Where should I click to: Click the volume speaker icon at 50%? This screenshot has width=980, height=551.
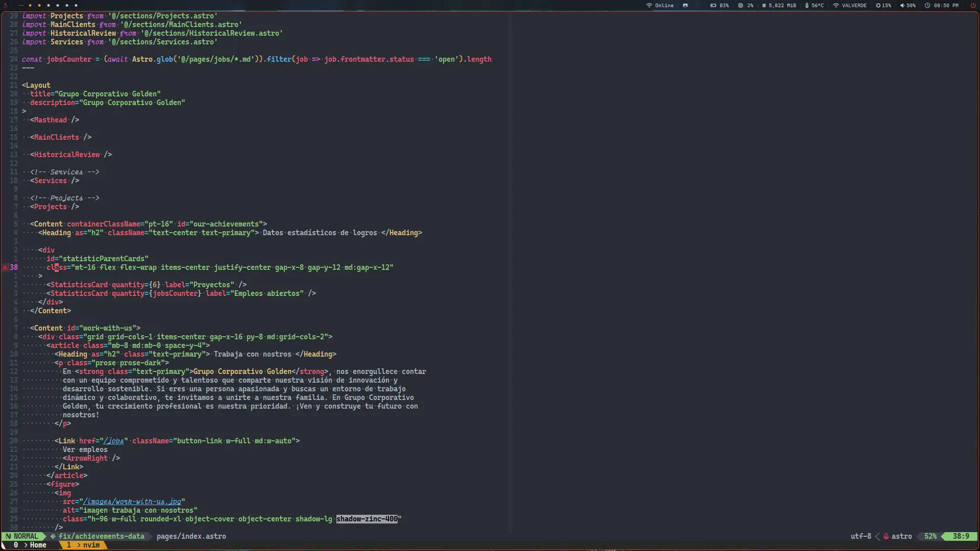coord(902,5)
